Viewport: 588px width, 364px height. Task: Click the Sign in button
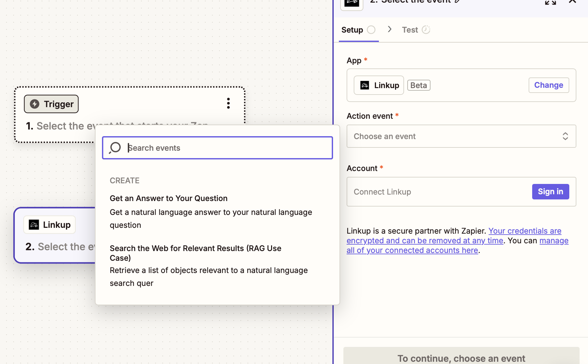pos(550,192)
